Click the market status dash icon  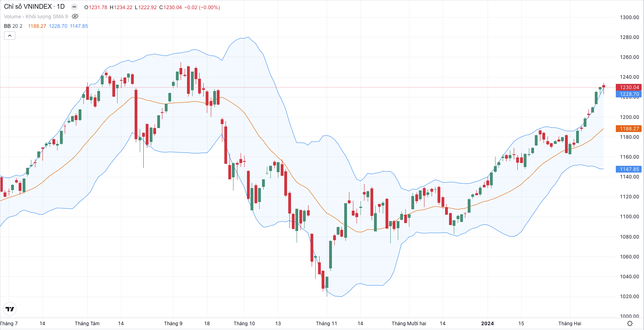click(x=74, y=7)
